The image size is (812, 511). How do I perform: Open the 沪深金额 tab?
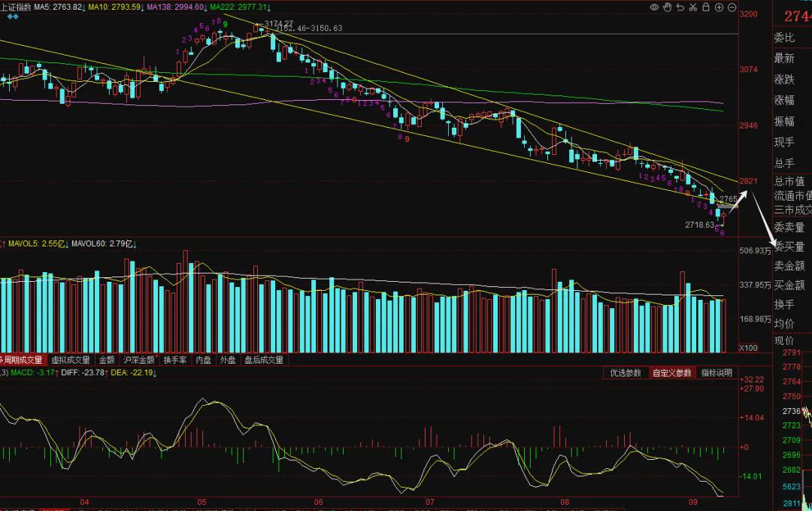click(139, 359)
